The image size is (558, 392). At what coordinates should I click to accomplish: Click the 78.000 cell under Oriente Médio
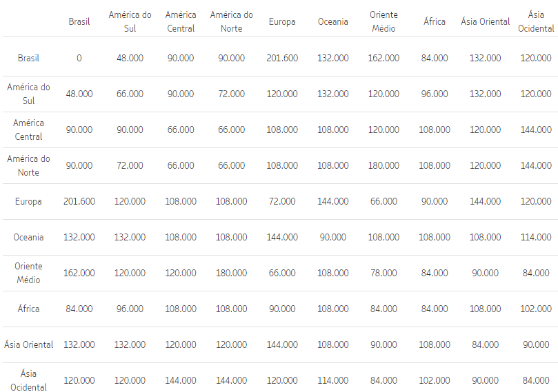pos(383,273)
